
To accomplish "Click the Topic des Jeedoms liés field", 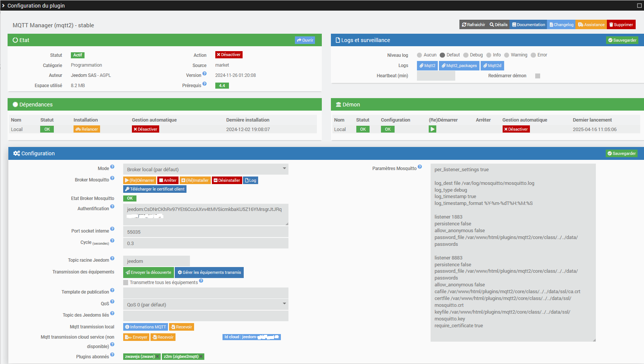I will click(206, 316).
